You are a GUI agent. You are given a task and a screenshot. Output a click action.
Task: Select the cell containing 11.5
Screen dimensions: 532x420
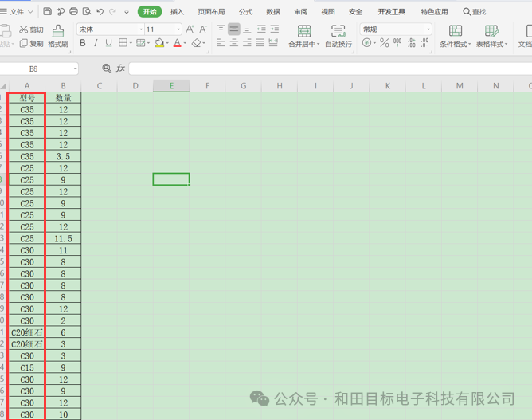(63, 238)
